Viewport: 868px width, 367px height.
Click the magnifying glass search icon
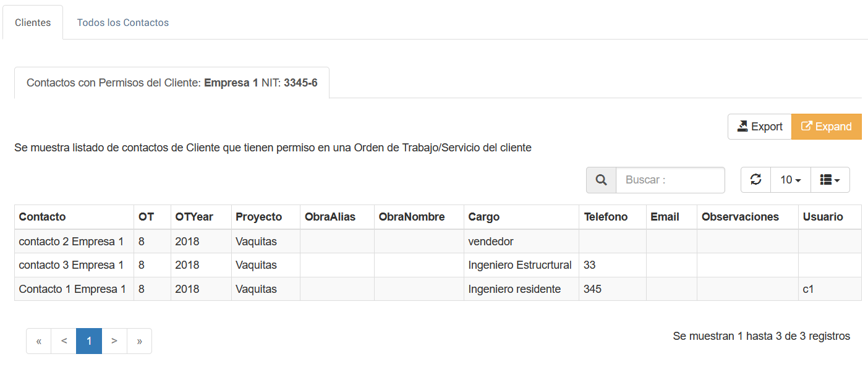click(x=601, y=180)
